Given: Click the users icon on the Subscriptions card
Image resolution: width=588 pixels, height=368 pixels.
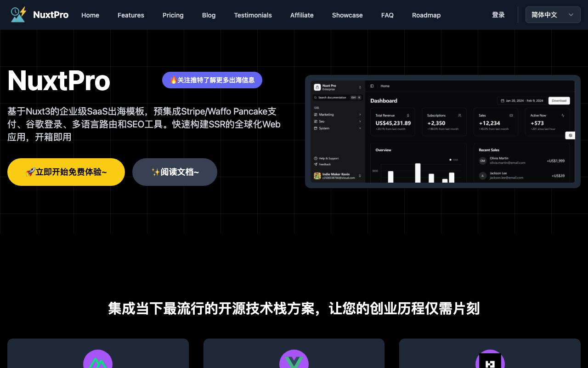Looking at the screenshot, I should (x=459, y=115).
